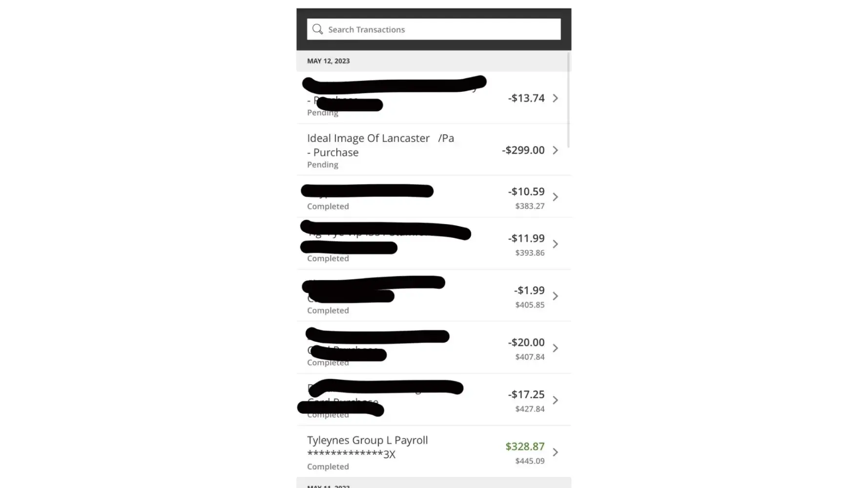868x488 pixels.
Task: Tap the $445.09 balance after payroll
Action: point(530,461)
